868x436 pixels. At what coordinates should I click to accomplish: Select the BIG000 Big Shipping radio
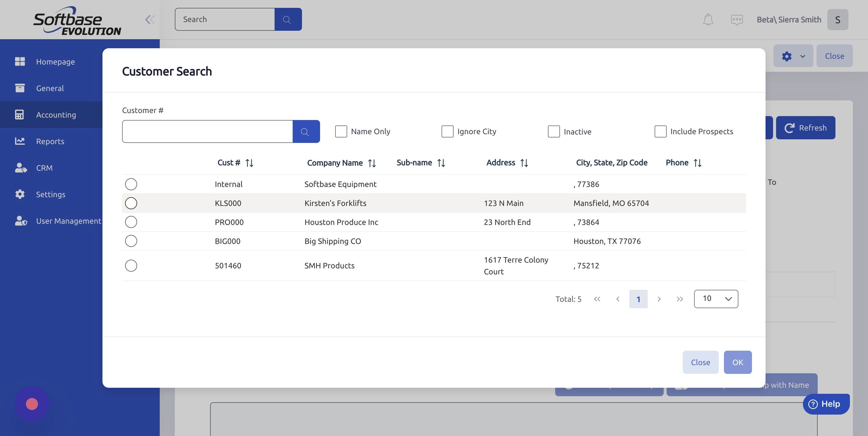pos(131,241)
